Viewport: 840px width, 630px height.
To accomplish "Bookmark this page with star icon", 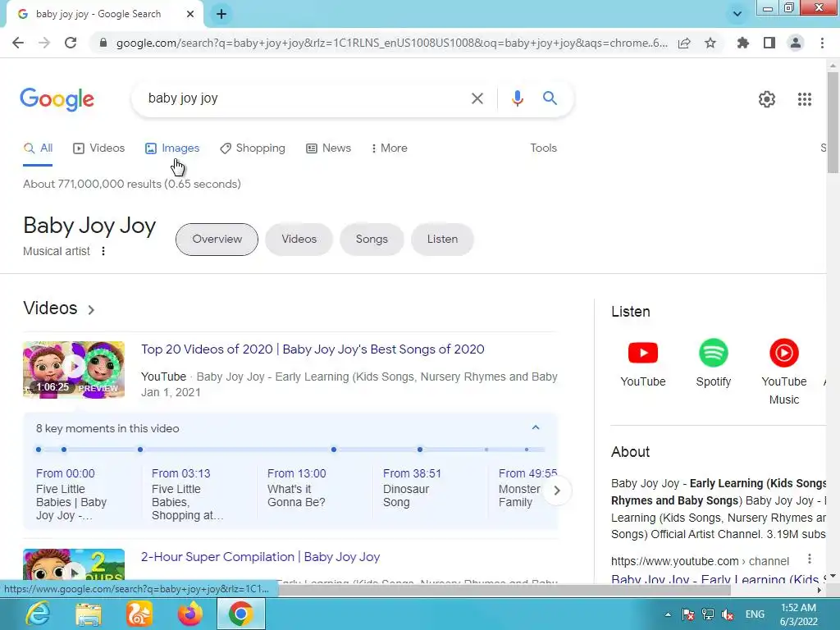I will pyautogui.click(x=710, y=43).
